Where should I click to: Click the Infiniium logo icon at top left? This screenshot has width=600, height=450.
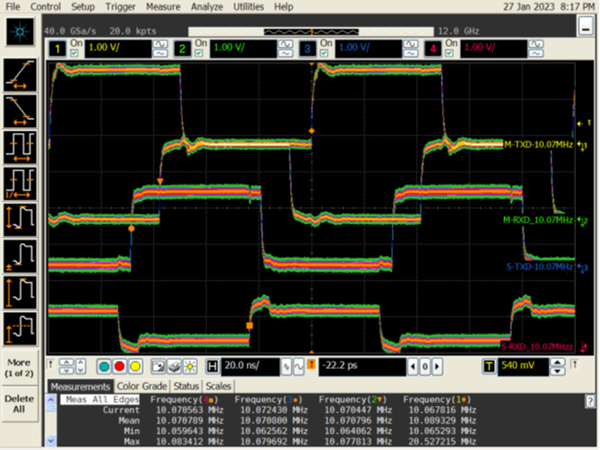point(20,31)
